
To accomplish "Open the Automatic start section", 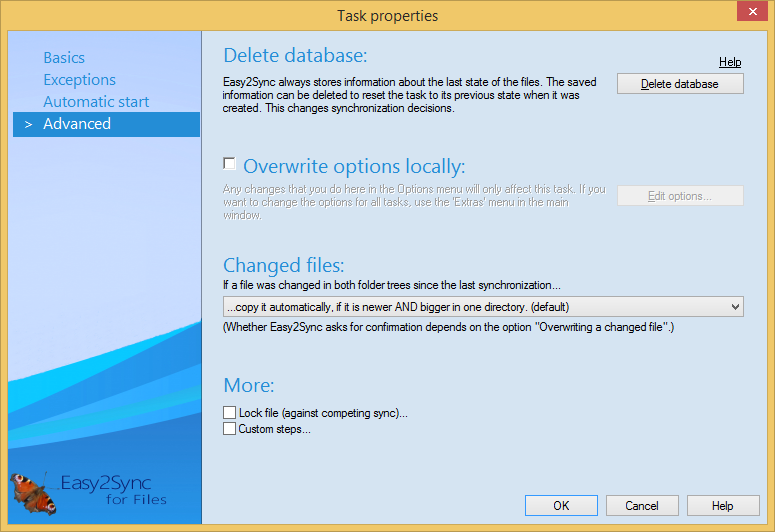I will pyautogui.click(x=96, y=102).
